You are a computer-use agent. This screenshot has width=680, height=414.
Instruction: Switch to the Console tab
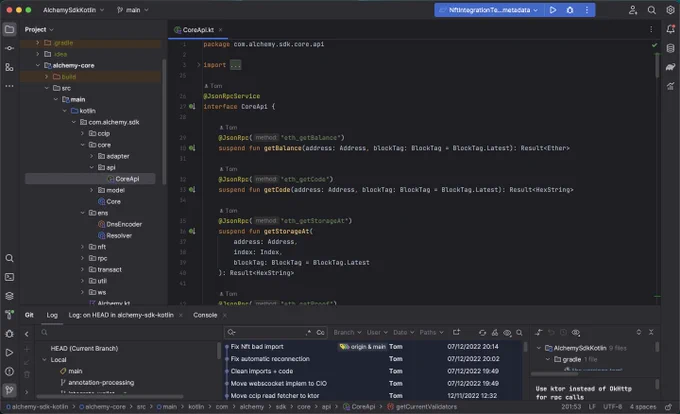click(205, 315)
